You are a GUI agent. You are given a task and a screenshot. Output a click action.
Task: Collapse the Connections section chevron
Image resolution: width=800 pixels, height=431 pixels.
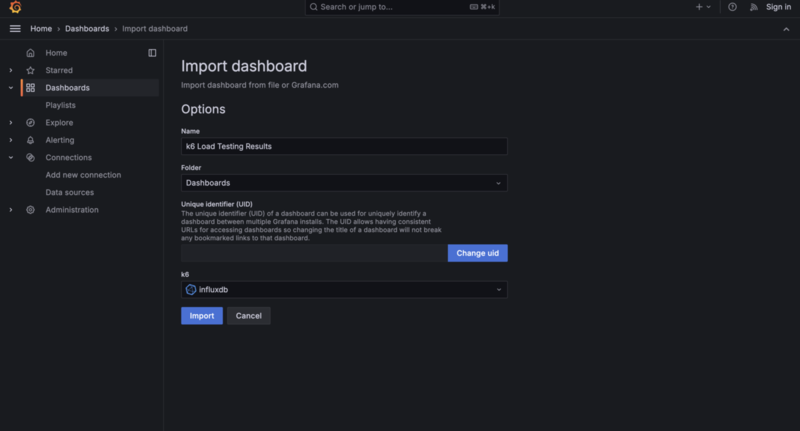(x=11, y=158)
